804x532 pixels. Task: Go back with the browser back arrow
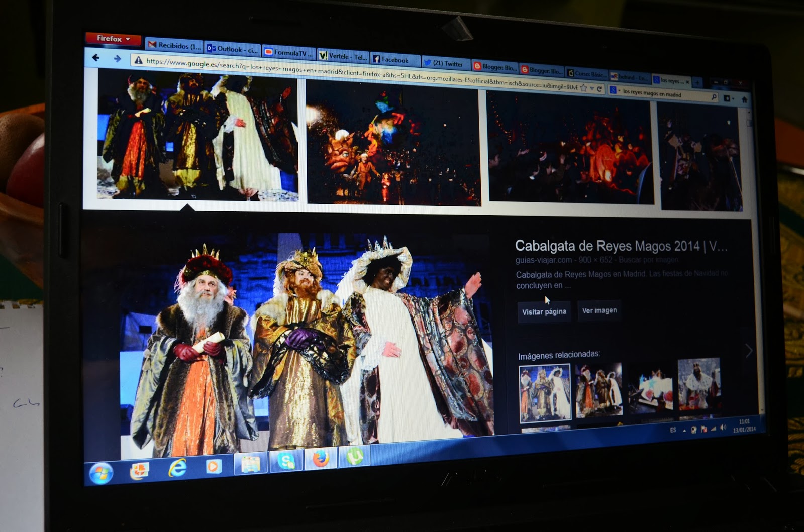[x=96, y=58]
